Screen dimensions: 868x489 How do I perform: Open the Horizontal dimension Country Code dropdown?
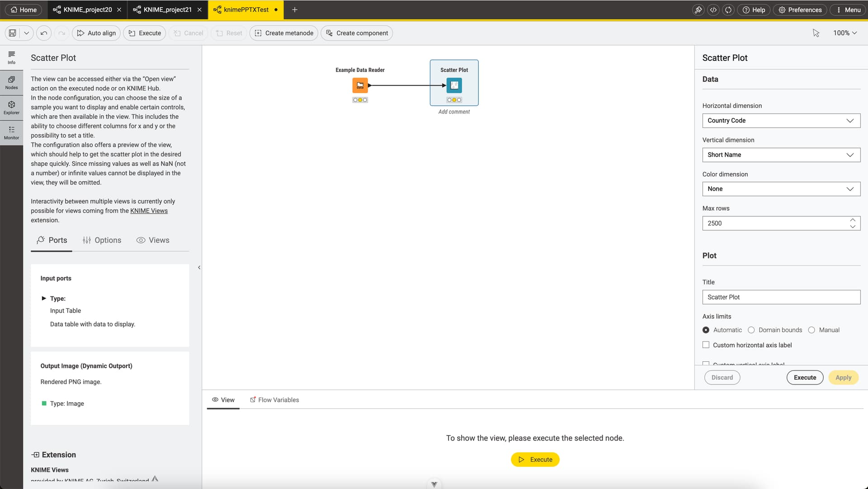tap(781, 120)
